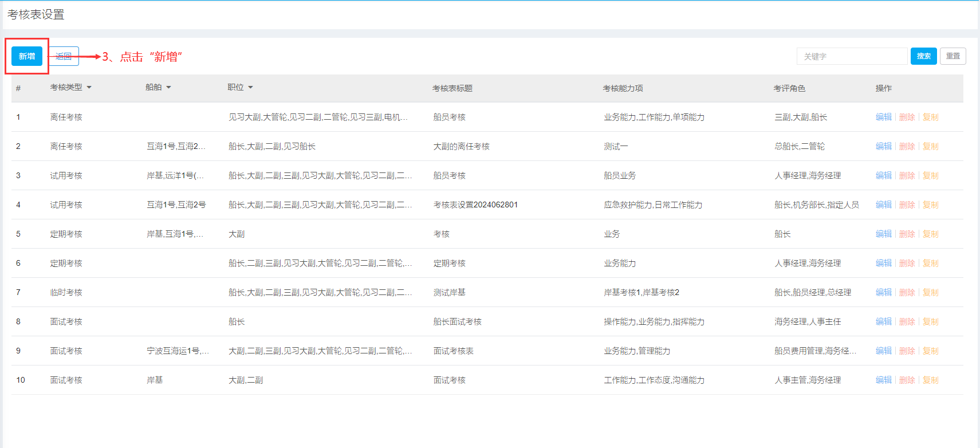Select the 考核表设置2024062801 title cell
This screenshot has width=980, height=448.
tap(475, 205)
